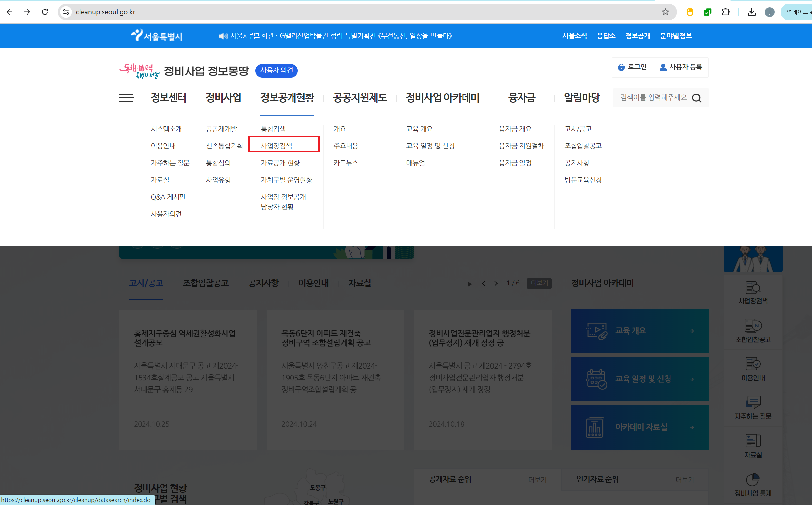Screen dimensions: 812x505
Task: Go to previous notice with left chevron
Action: 483,283
